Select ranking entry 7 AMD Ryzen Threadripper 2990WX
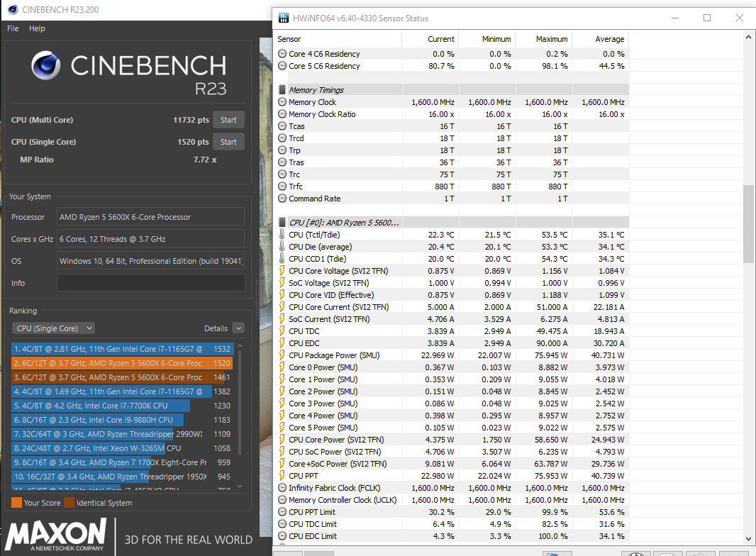This screenshot has width=756, height=556. point(123,434)
